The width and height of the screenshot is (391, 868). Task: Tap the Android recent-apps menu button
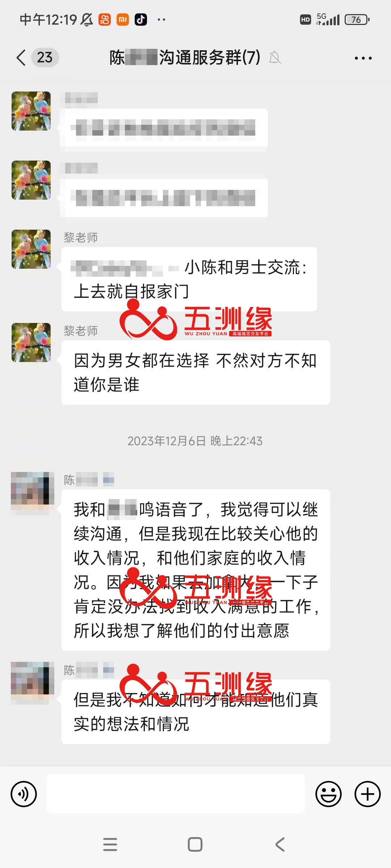[x=110, y=844]
